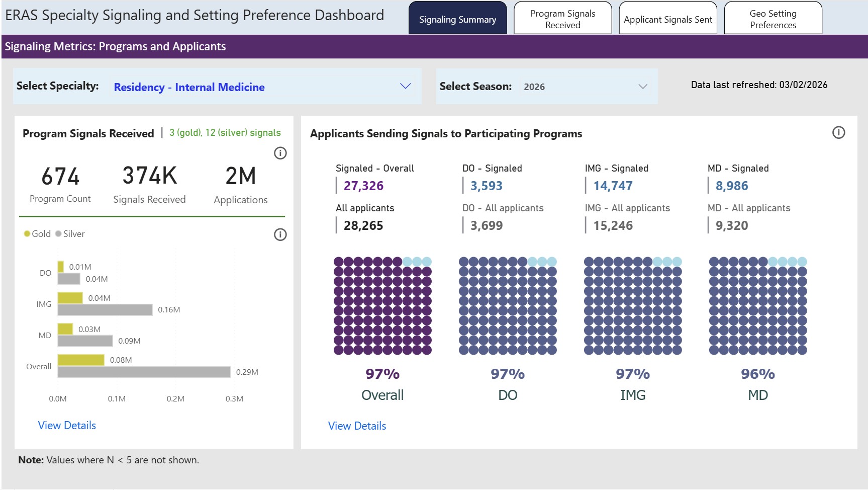Open View Details under Program Signals chart
Viewport: 868px width, 490px height.
(67, 426)
